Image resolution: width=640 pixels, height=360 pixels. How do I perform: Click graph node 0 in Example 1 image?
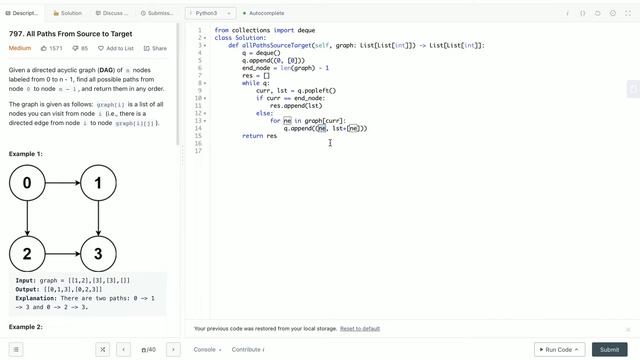tap(27, 183)
